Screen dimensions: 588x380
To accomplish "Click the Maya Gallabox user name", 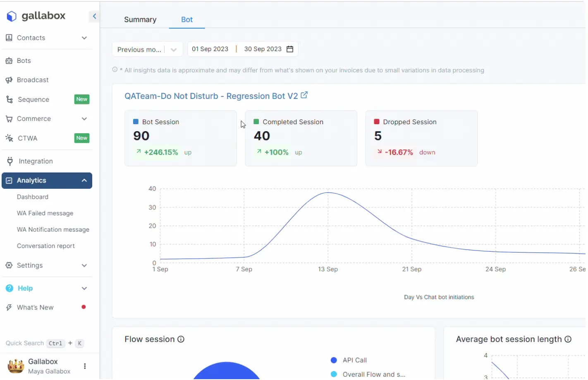I will 49,372.
